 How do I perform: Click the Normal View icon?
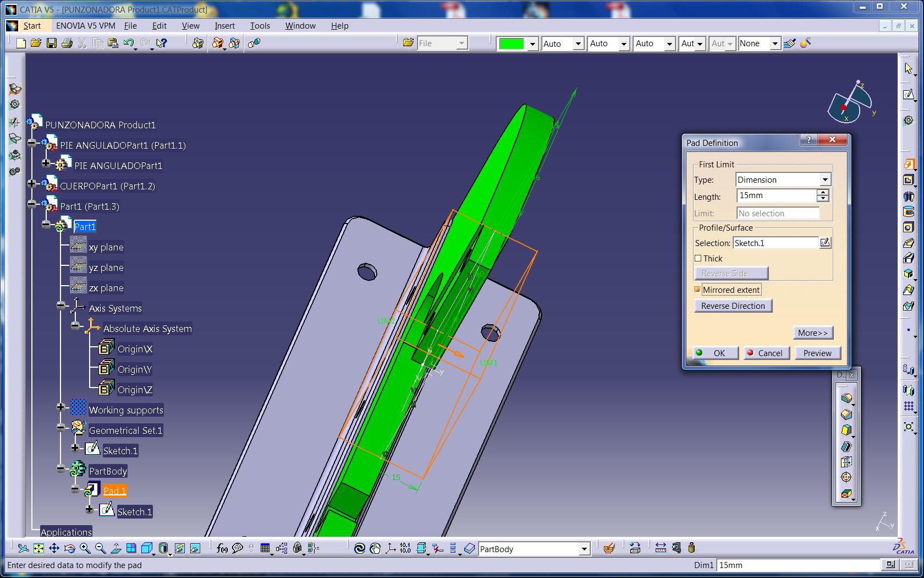(116, 548)
